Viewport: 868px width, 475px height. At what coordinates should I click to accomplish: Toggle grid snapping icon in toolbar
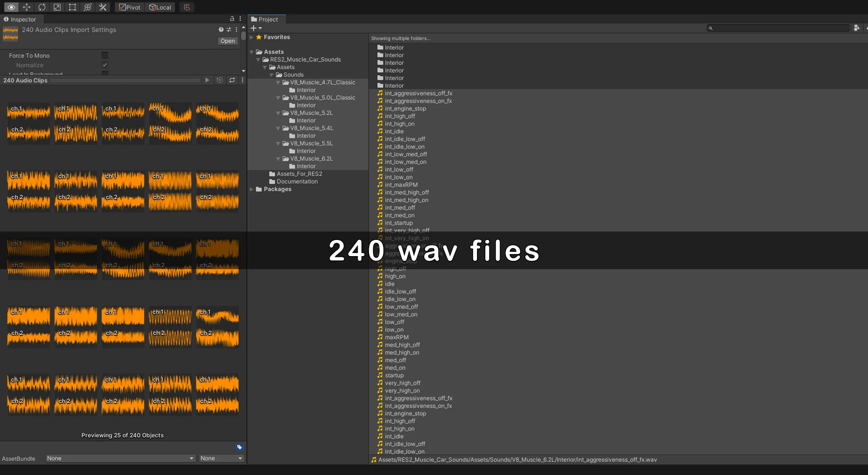pyautogui.click(x=187, y=7)
